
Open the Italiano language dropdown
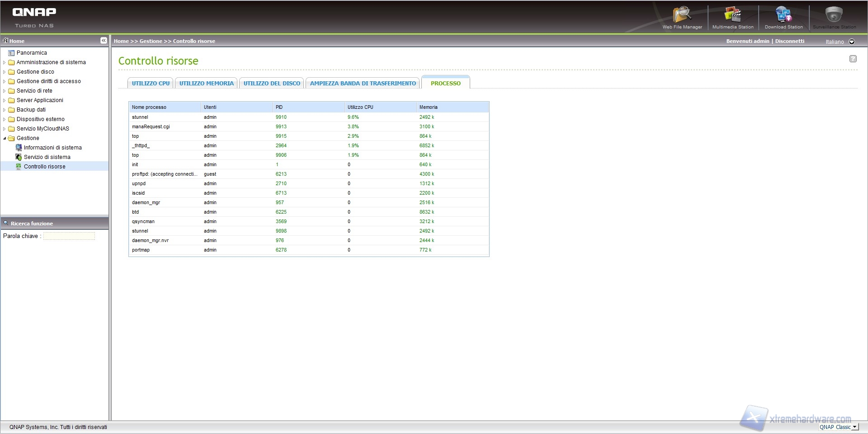852,42
